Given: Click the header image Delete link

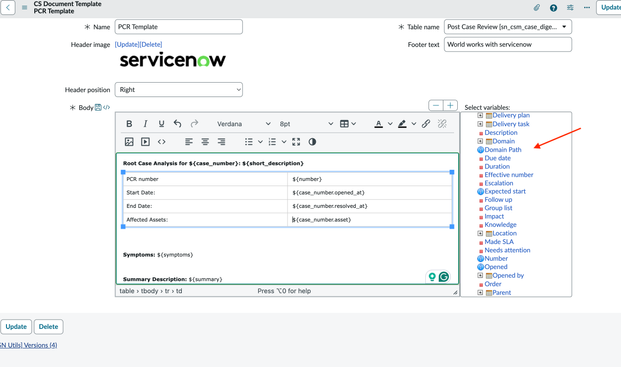Looking at the screenshot, I should [x=150, y=44].
